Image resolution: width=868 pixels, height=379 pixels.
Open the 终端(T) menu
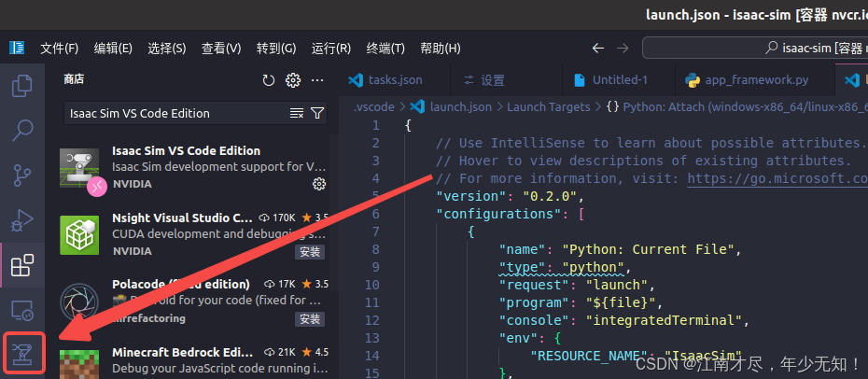coord(385,49)
